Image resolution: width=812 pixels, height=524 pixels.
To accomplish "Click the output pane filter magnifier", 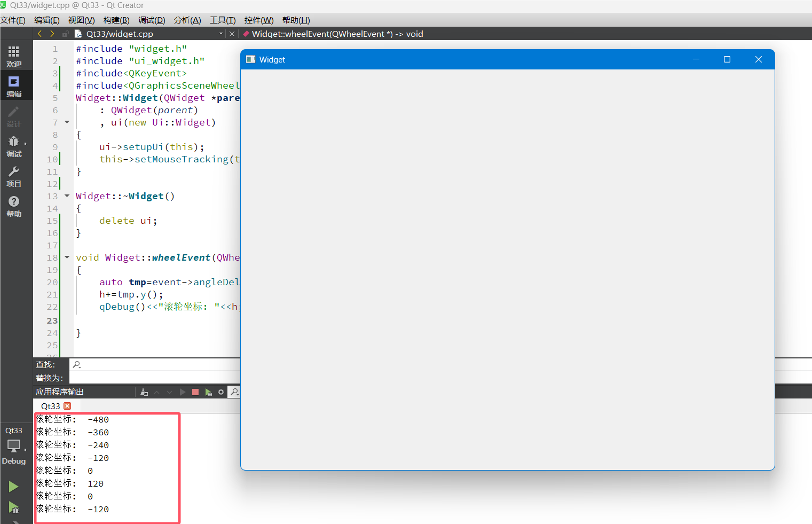I will [x=234, y=392].
